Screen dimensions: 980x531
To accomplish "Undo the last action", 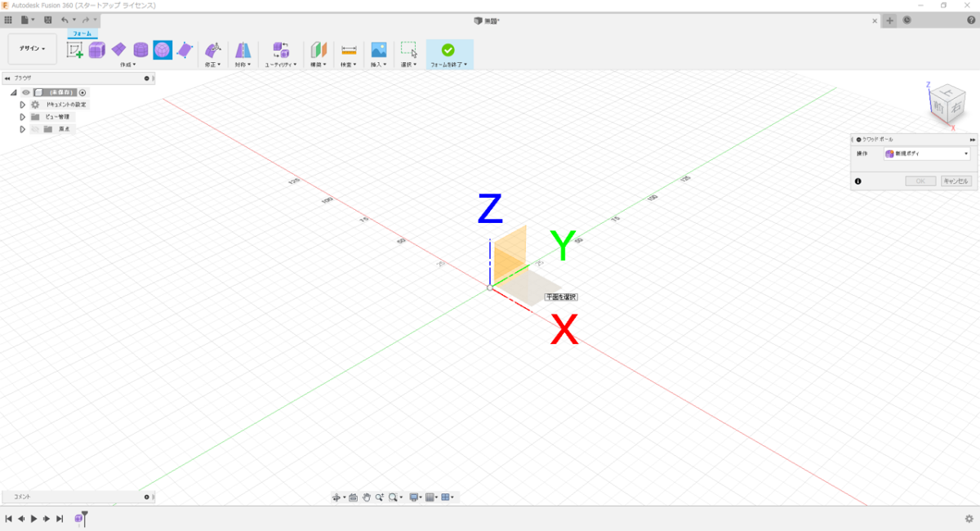I will [x=65, y=20].
